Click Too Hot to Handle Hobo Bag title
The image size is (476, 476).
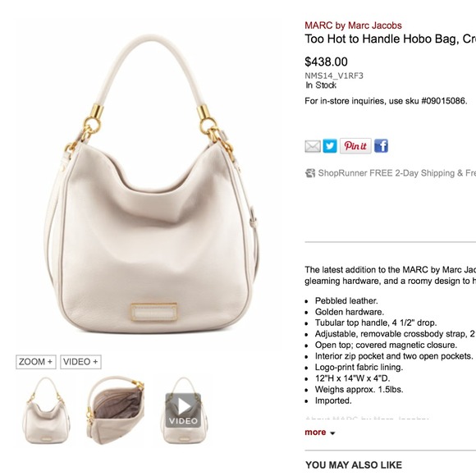click(x=391, y=39)
